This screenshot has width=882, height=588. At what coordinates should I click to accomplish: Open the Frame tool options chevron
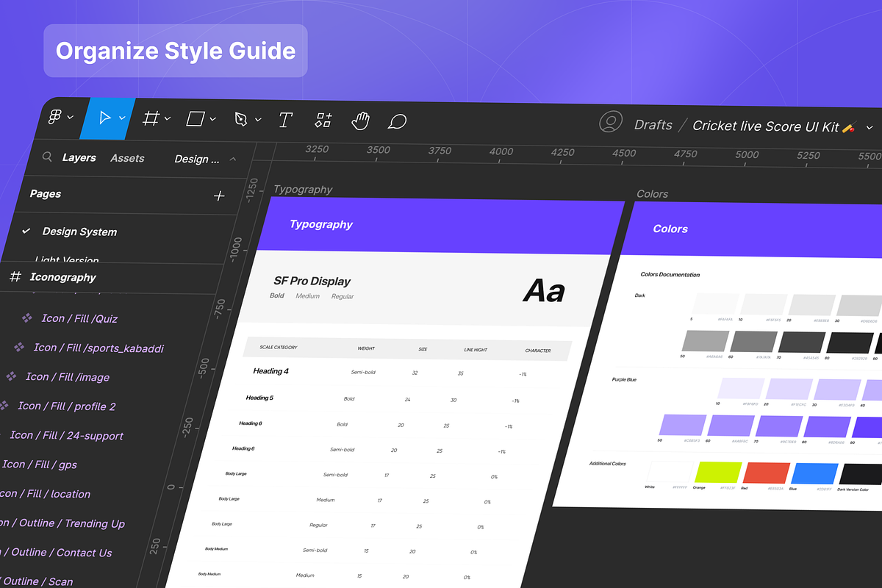coord(168,118)
